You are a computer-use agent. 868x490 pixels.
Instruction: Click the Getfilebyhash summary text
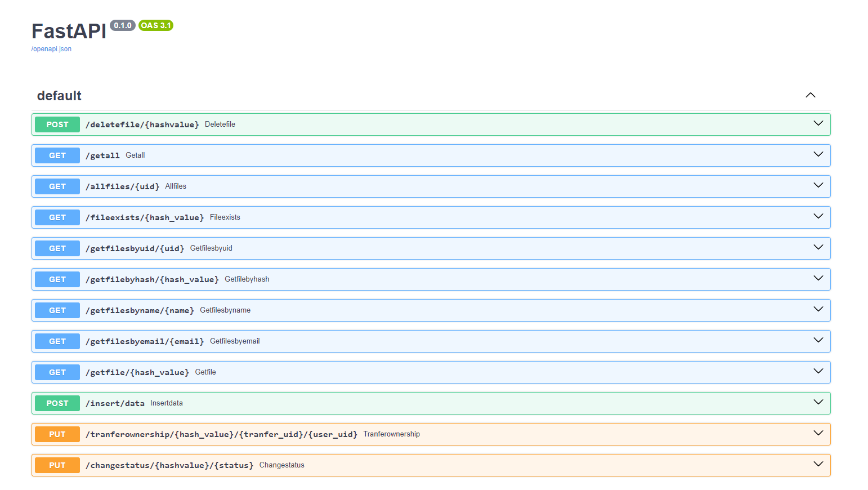click(x=247, y=279)
